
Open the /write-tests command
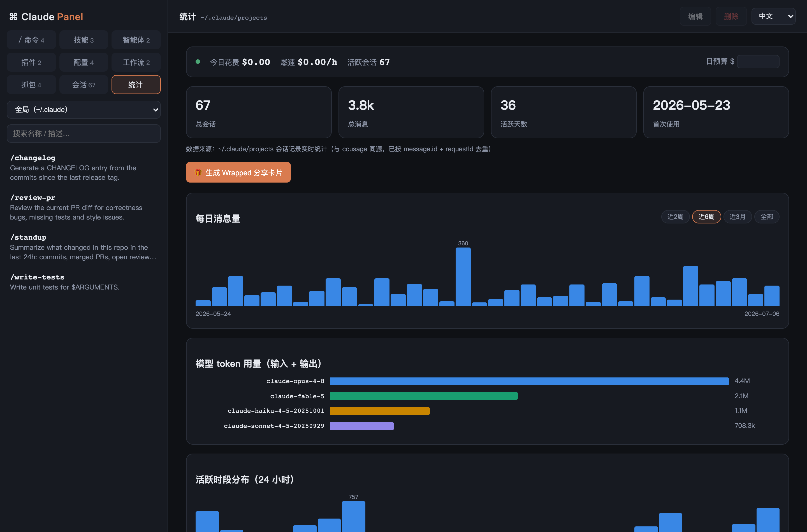(84, 282)
